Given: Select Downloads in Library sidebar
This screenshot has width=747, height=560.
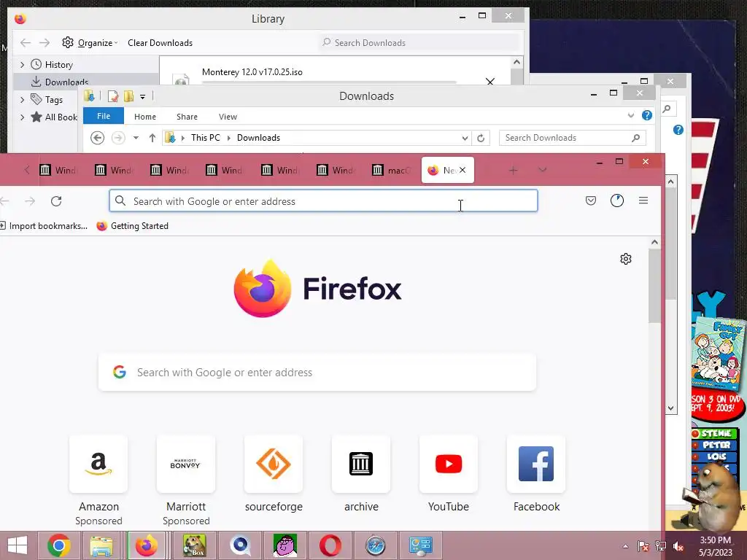Looking at the screenshot, I should pos(66,82).
